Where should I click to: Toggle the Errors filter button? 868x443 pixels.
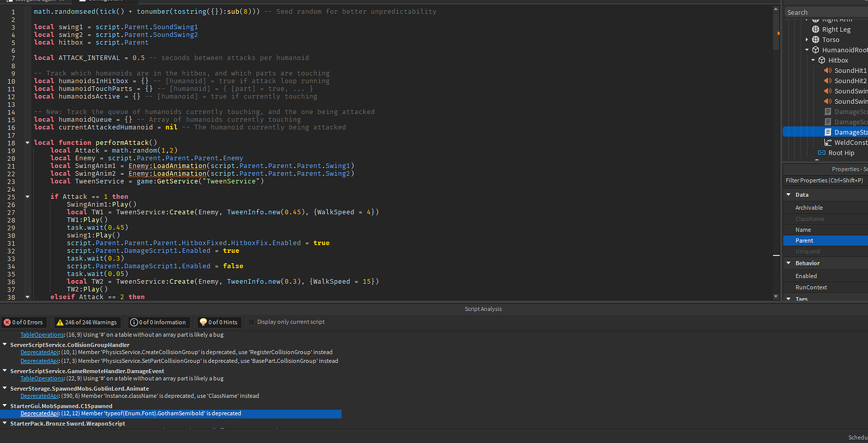[24, 322]
